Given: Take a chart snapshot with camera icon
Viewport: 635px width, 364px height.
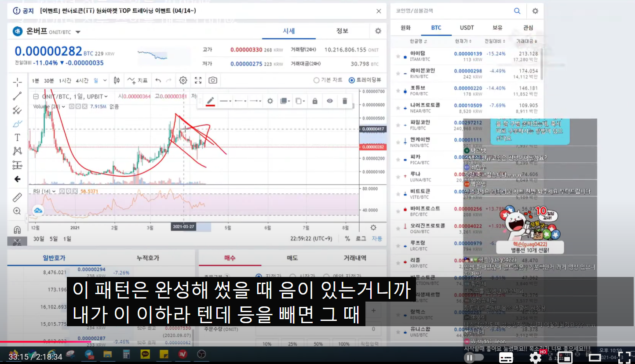Looking at the screenshot, I should (213, 80).
